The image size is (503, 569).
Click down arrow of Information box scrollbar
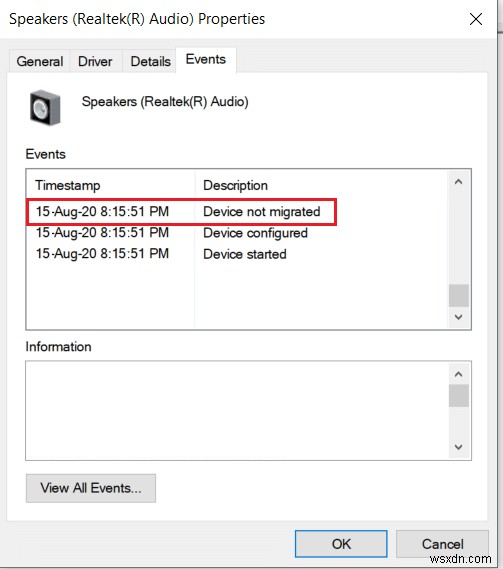click(459, 447)
